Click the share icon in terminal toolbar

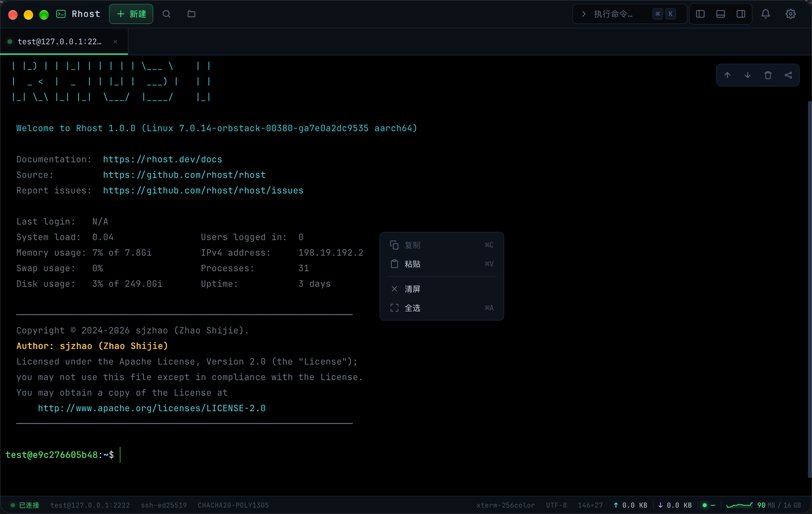(788, 75)
